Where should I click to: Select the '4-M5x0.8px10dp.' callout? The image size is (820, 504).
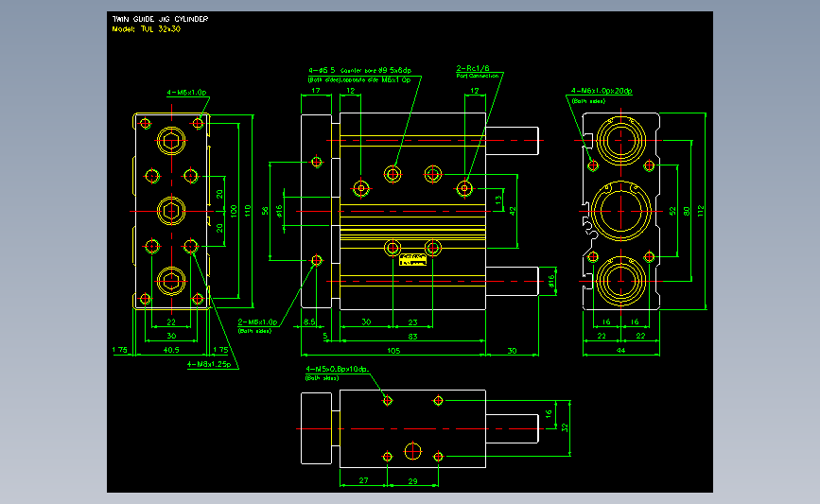pos(338,369)
